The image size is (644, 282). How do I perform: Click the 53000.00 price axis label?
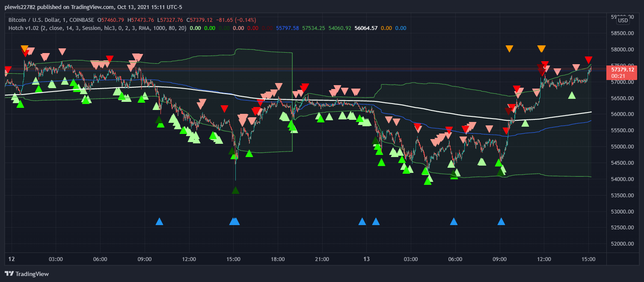[x=622, y=212]
